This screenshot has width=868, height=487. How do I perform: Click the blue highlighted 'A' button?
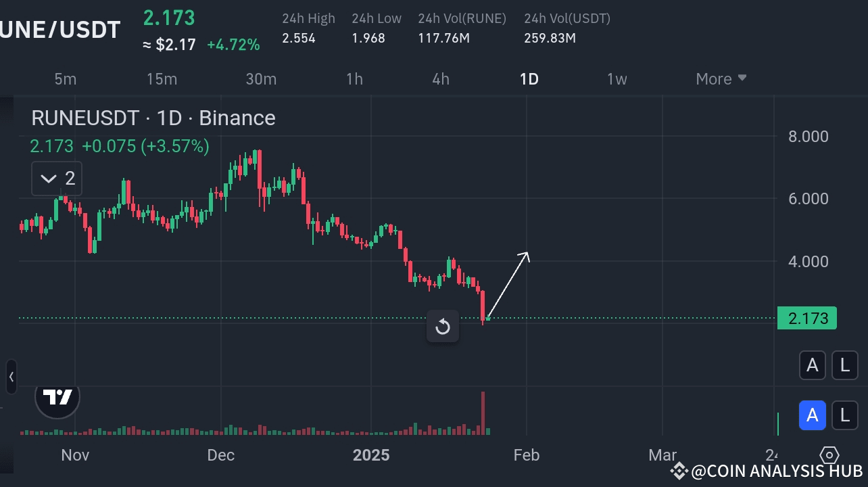813,415
